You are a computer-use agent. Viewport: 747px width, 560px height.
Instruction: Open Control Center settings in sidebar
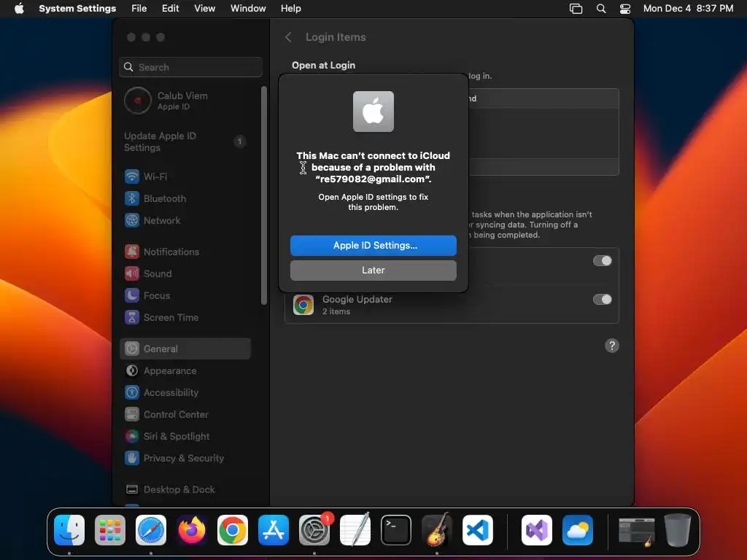185,415
